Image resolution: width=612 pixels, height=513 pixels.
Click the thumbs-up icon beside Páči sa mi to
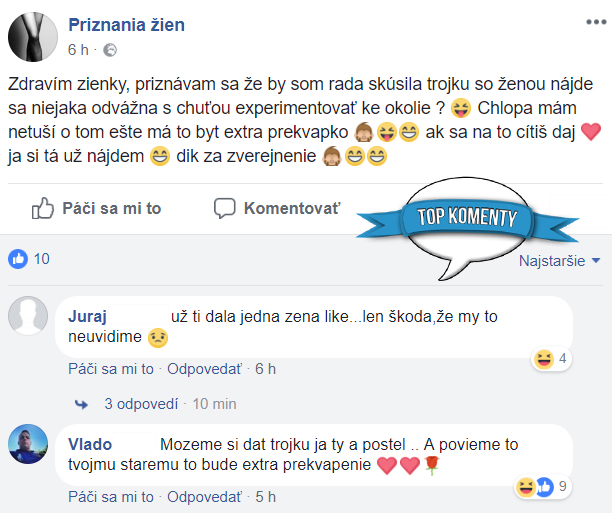(43, 208)
